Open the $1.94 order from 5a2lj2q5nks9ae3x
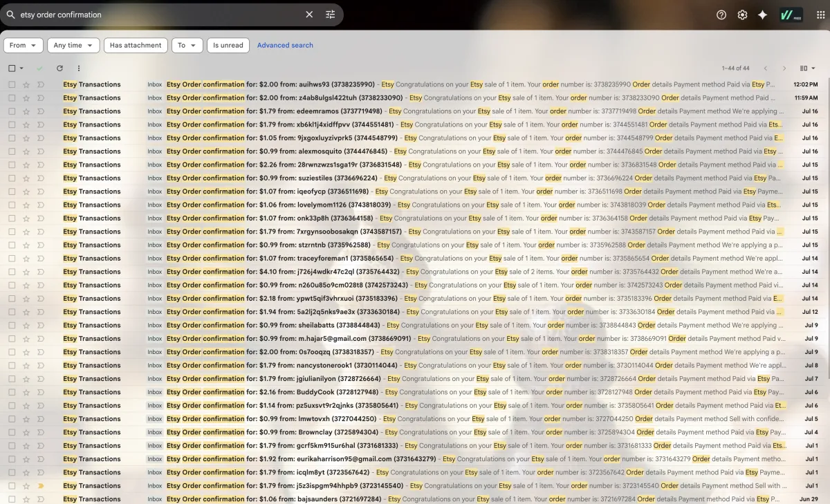 tap(415, 312)
